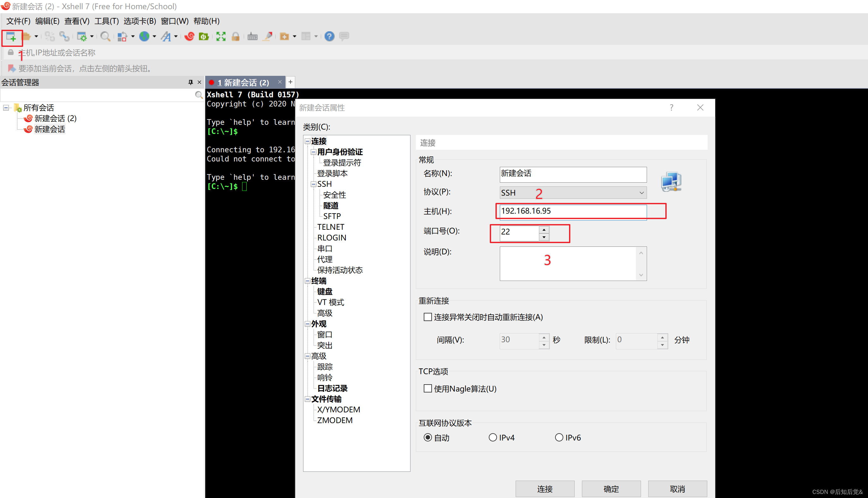Open the 帮助(H) menu
The height and width of the screenshot is (498, 868).
click(x=207, y=21)
